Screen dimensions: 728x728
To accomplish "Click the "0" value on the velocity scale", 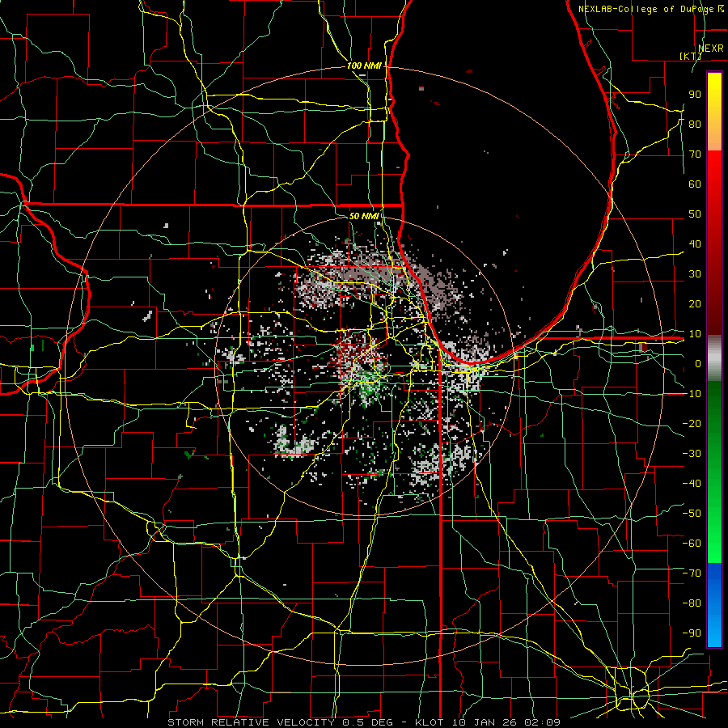I will tap(698, 364).
